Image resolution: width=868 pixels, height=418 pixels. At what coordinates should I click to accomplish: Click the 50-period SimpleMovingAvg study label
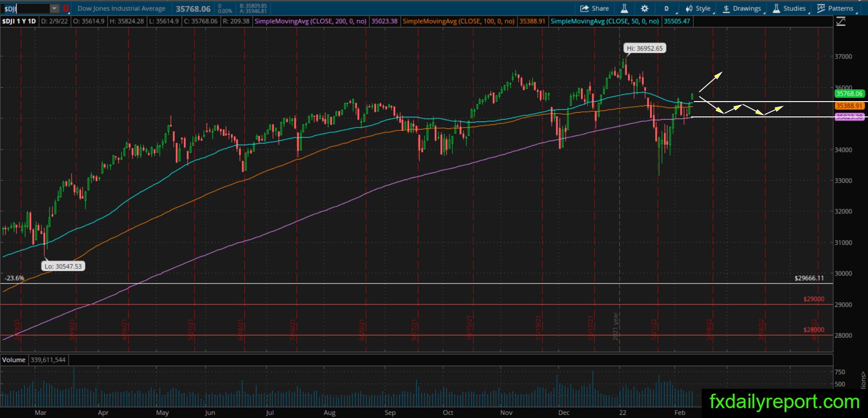click(605, 21)
